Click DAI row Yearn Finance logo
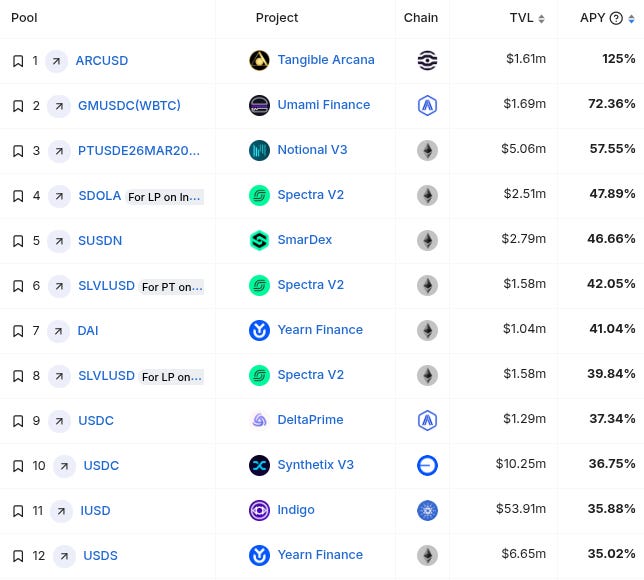 click(x=260, y=330)
